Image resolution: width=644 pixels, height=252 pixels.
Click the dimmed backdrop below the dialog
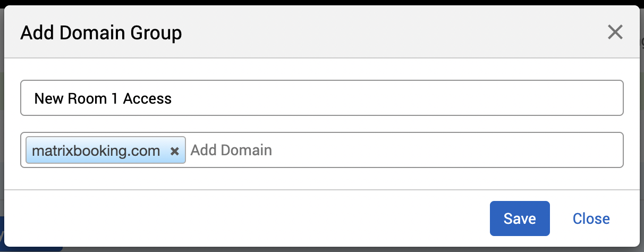(x=319, y=249)
